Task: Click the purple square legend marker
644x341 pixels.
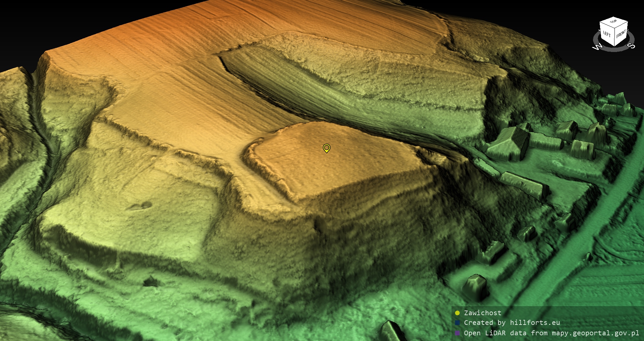Action: click(457, 333)
